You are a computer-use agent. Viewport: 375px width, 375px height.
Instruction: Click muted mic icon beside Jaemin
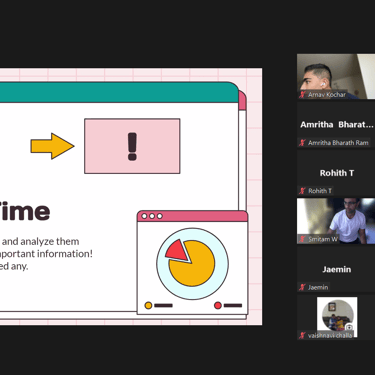coord(302,287)
